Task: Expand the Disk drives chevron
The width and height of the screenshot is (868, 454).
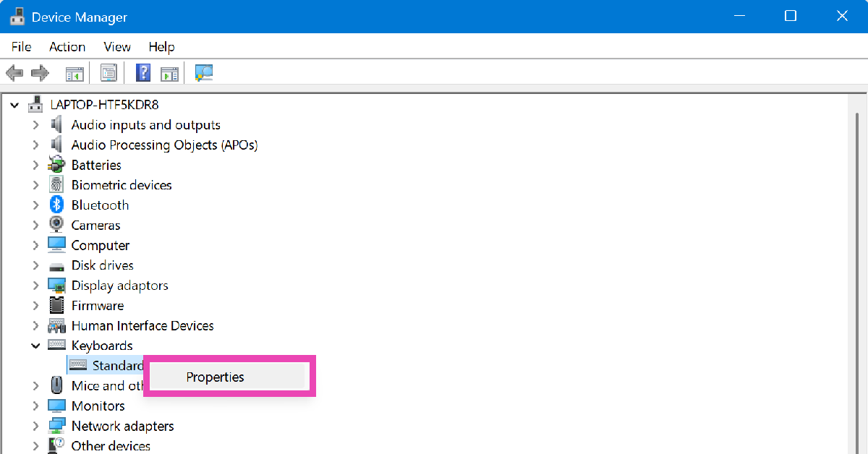Action: tap(35, 265)
